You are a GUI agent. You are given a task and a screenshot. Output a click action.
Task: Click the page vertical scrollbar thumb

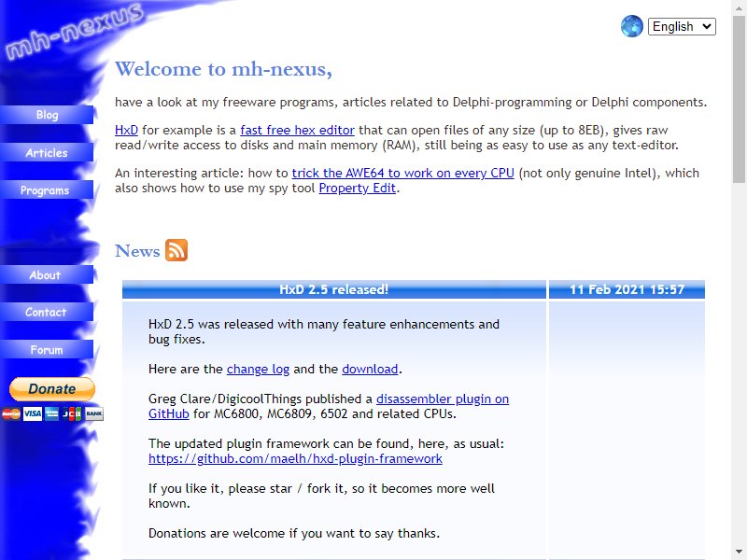pos(739,98)
